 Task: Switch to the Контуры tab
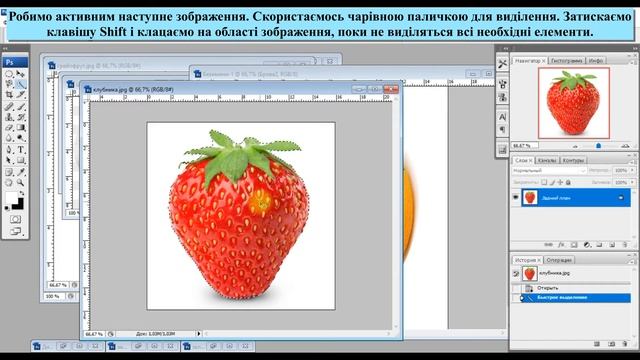[573, 160]
